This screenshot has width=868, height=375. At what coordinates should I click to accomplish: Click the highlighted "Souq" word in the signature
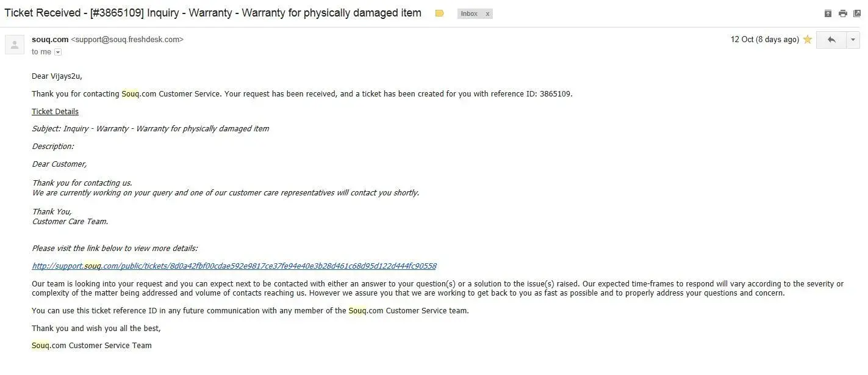(x=40, y=346)
